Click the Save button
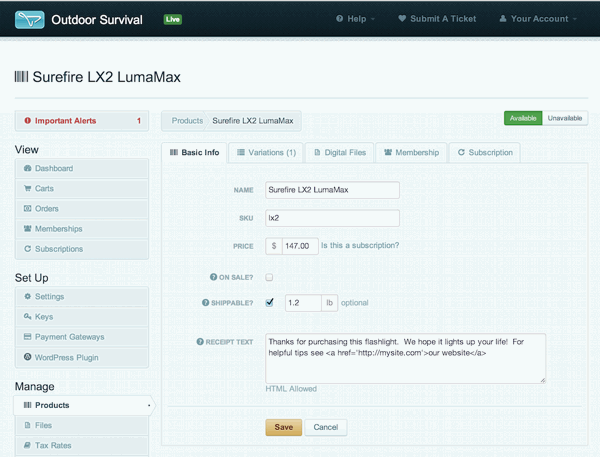The image size is (600, 457). point(284,427)
